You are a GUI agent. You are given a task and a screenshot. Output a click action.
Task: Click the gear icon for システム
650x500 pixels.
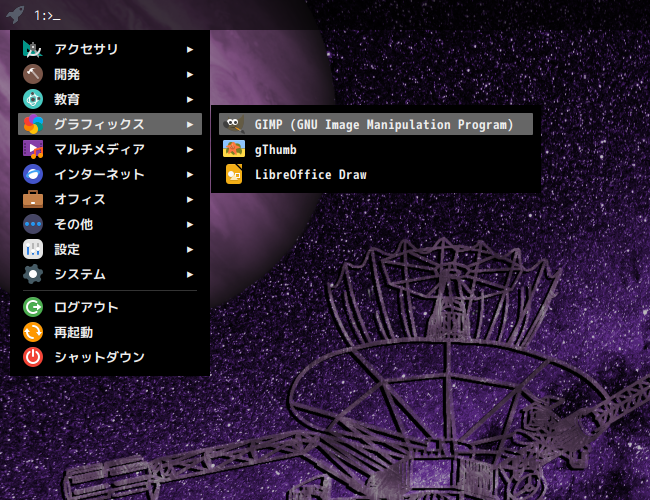(x=33, y=274)
